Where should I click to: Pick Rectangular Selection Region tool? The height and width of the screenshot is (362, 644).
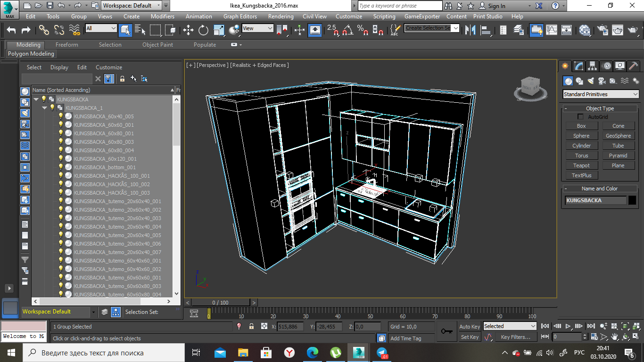point(155,30)
